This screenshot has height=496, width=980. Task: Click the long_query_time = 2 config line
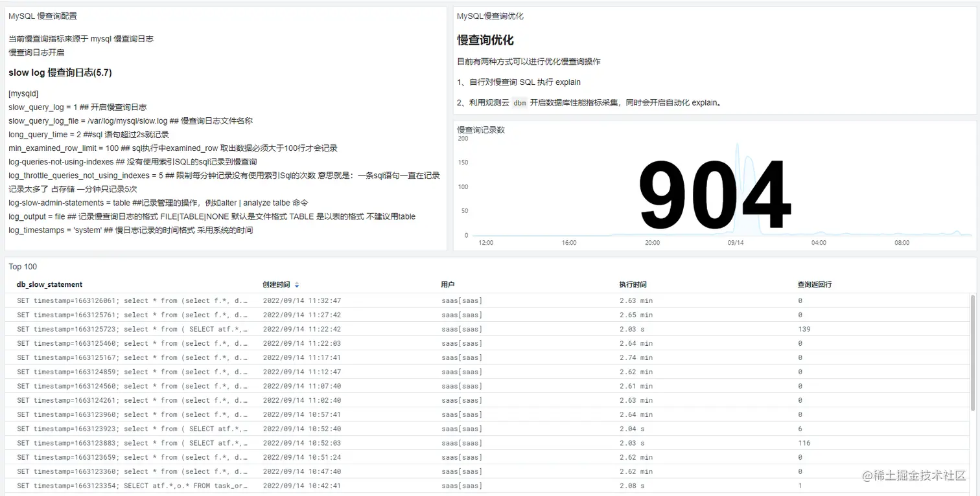[89, 134]
